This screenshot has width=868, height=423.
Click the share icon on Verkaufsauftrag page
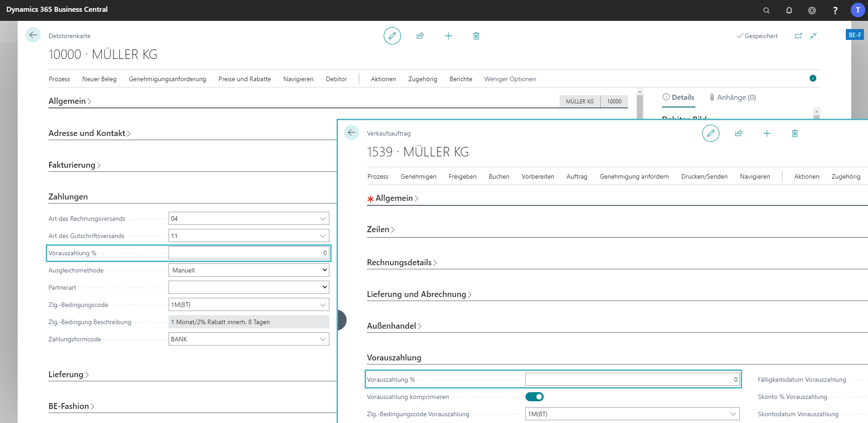click(x=738, y=133)
